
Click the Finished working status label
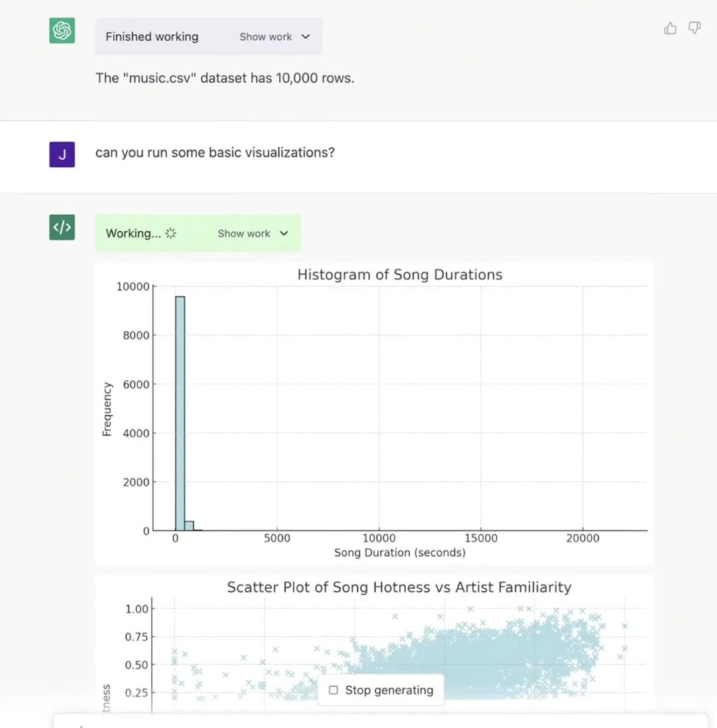click(152, 37)
